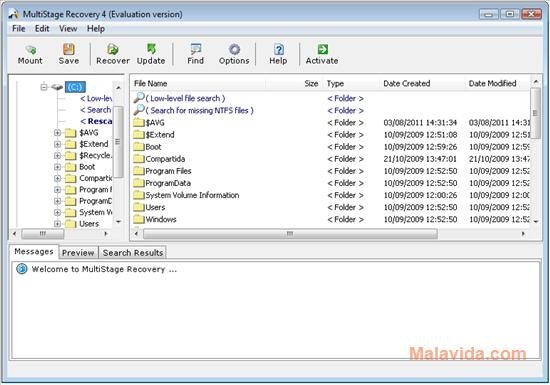Click the Activate toolbar icon
Screen dimensions: 550x385
(322, 49)
